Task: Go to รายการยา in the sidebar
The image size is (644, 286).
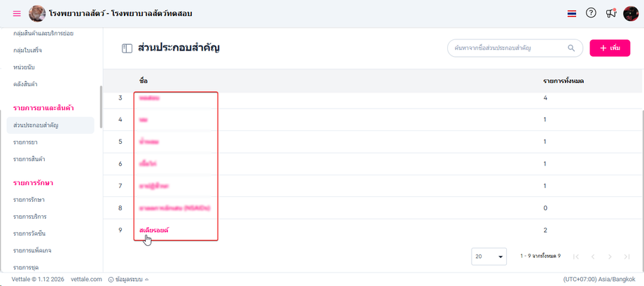Action: tap(25, 142)
